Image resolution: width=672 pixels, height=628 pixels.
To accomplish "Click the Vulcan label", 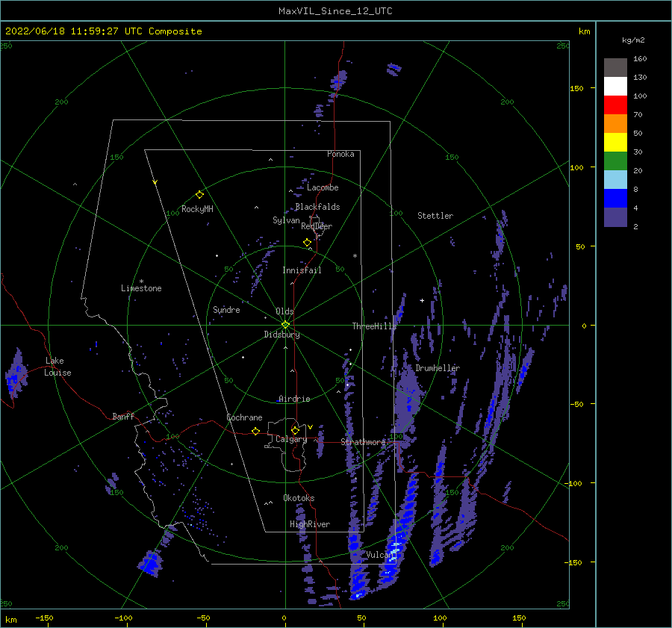I will (x=379, y=555).
